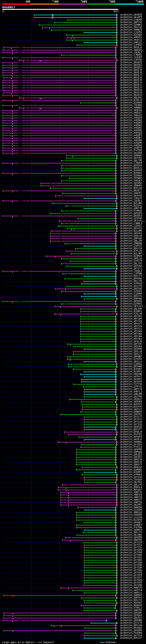Image resolution: width=146 pixels, height=644 pixels.
Task: Click the AV645017 query name
Action: [x=8, y=8]
